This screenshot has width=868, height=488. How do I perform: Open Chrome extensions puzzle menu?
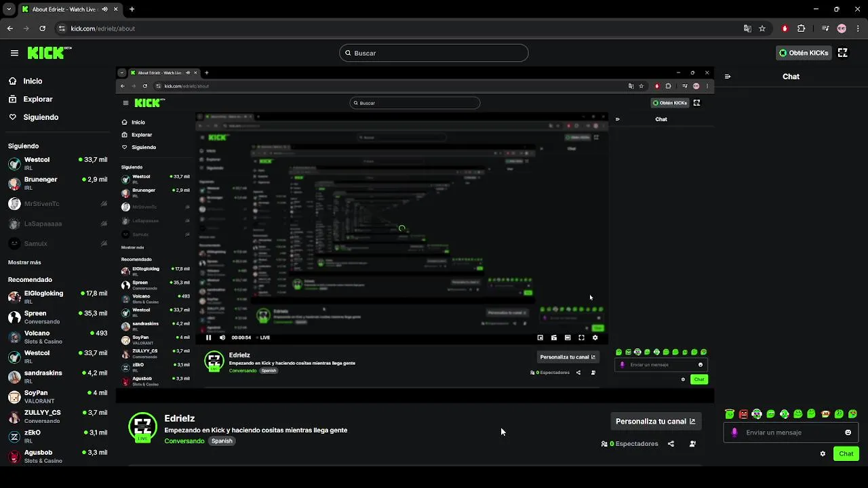click(801, 28)
